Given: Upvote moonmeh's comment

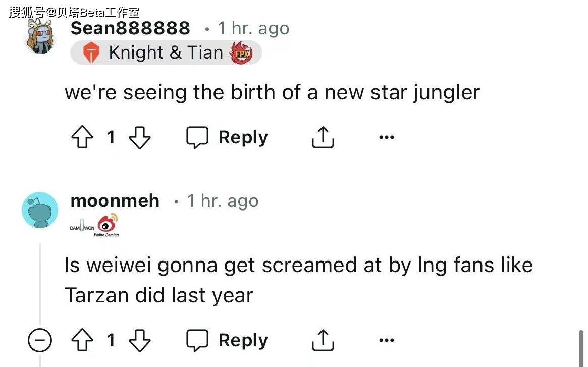Looking at the screenshot, I should (x=83, y=341).
